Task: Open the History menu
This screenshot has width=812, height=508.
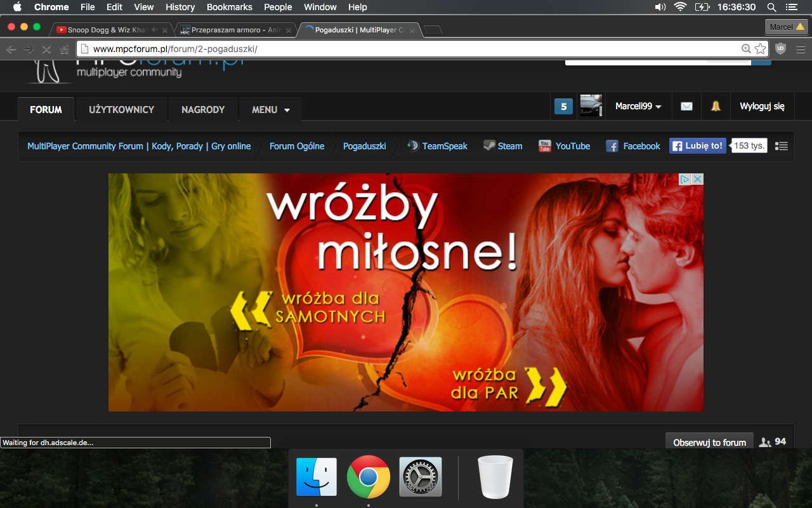Action: (180, 7)
